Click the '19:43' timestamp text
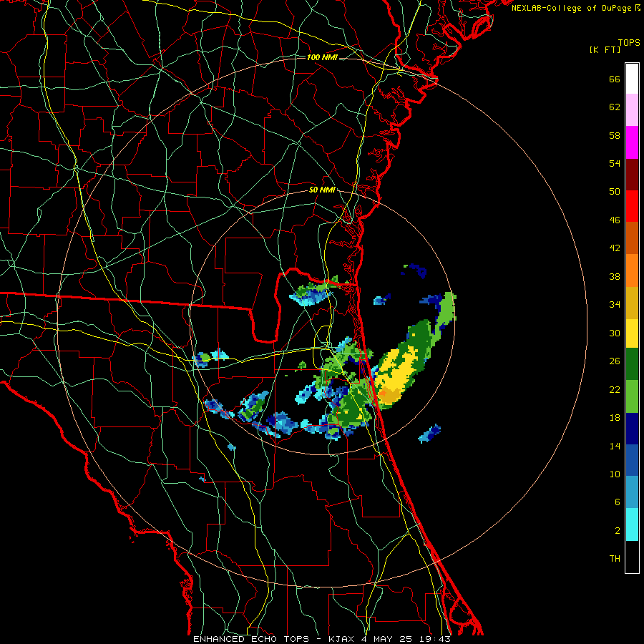644x644 pixels. coord(435,639)
